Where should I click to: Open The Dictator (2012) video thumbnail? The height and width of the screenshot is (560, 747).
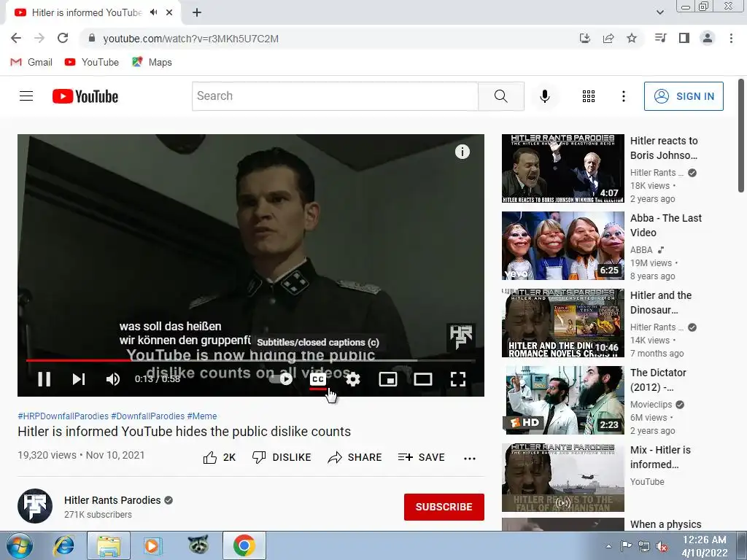[562, 400]
